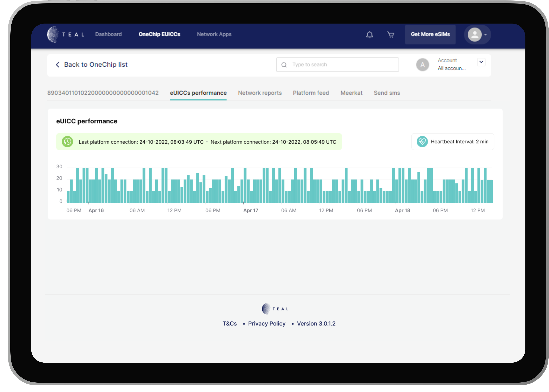Click Version 3.0.1.2 text
549x392 pixels.
[x=316, y=323]
